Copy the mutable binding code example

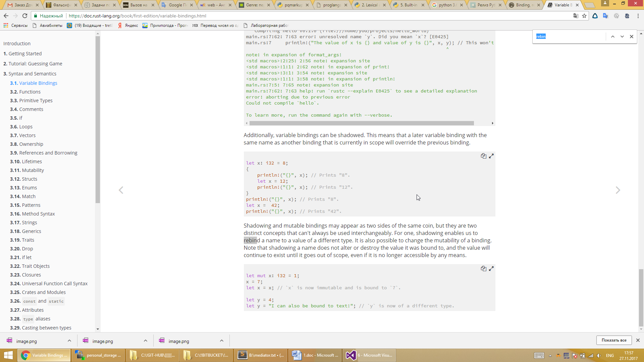(x=483, y=268)
